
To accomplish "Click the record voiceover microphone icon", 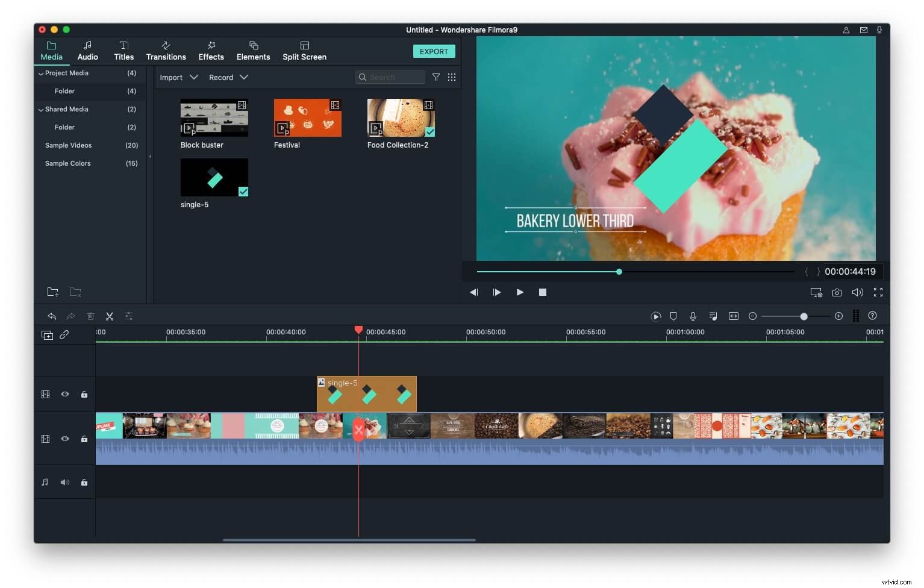I will (x=693, y=316).
